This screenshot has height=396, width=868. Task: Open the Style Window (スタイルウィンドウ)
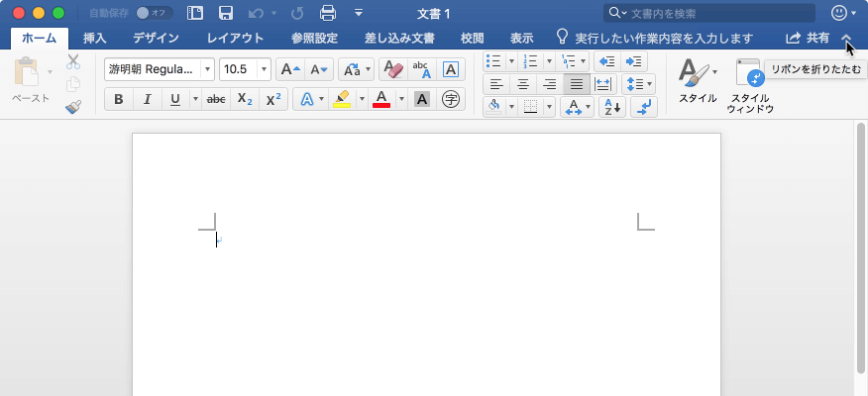(750, 86)
